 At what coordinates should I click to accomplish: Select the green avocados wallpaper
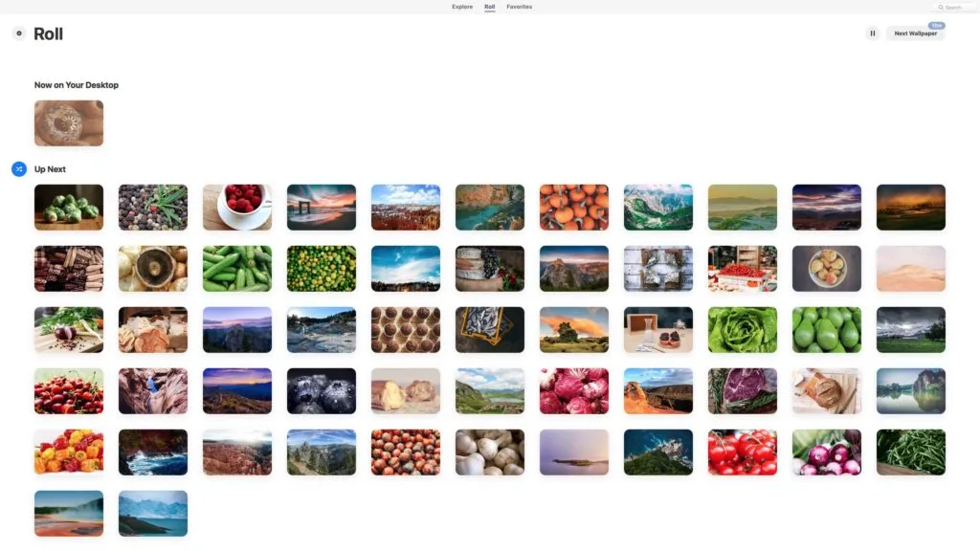(x=826, y=330)
